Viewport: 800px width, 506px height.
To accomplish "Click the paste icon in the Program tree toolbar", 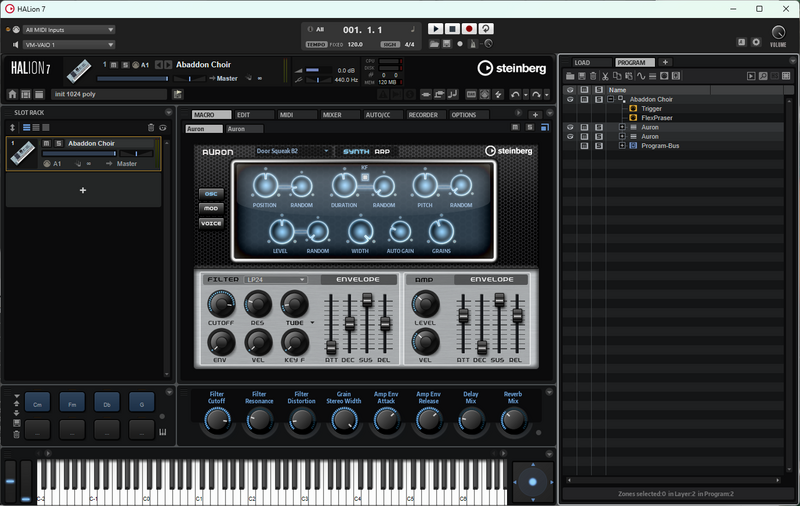I will [629, 76].
